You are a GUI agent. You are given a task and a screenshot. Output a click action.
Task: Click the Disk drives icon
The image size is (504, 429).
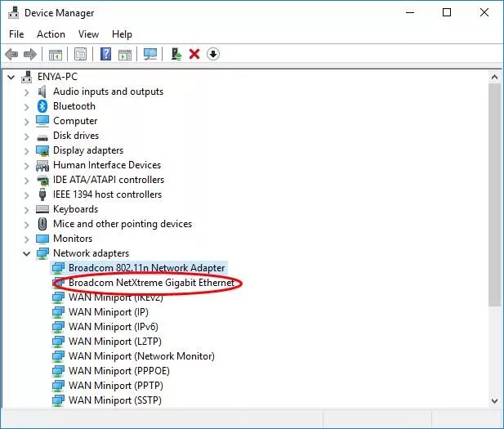pyautogui.click(x=42, y=137)
